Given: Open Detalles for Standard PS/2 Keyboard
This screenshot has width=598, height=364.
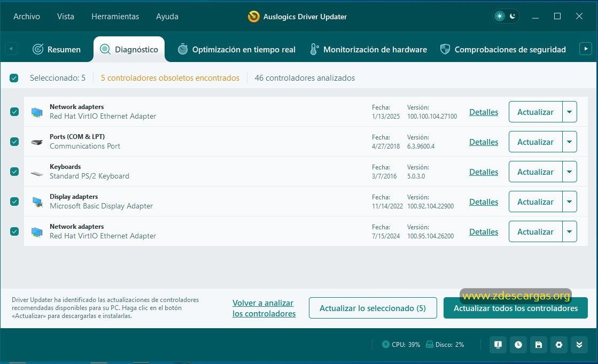Looking at the screenshot, I should 484,172.
